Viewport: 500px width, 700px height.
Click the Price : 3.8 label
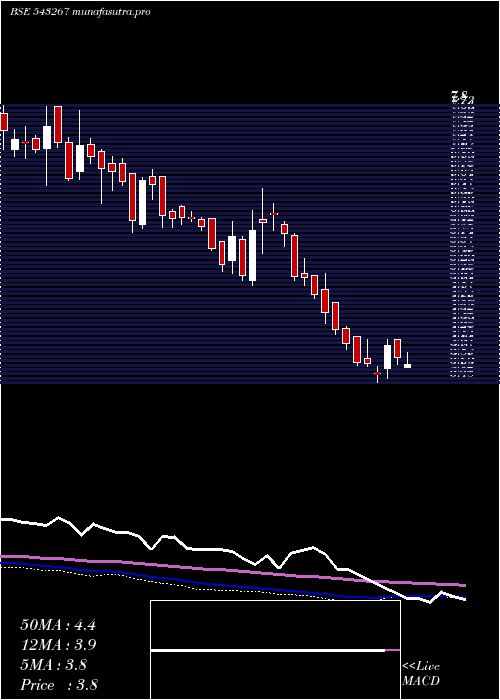click(x=59, y=685)
